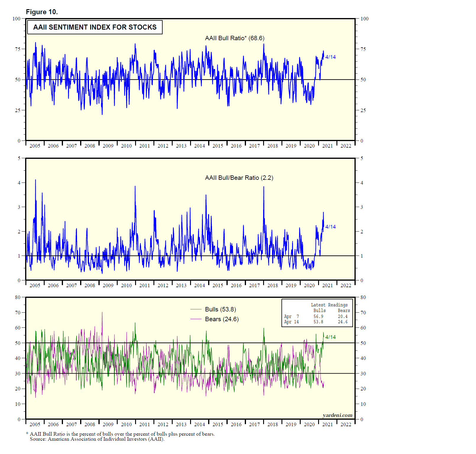
Task: Select the AAII Bull/Bear Ratio (2.2) label
Action: [x=239, y=178]
